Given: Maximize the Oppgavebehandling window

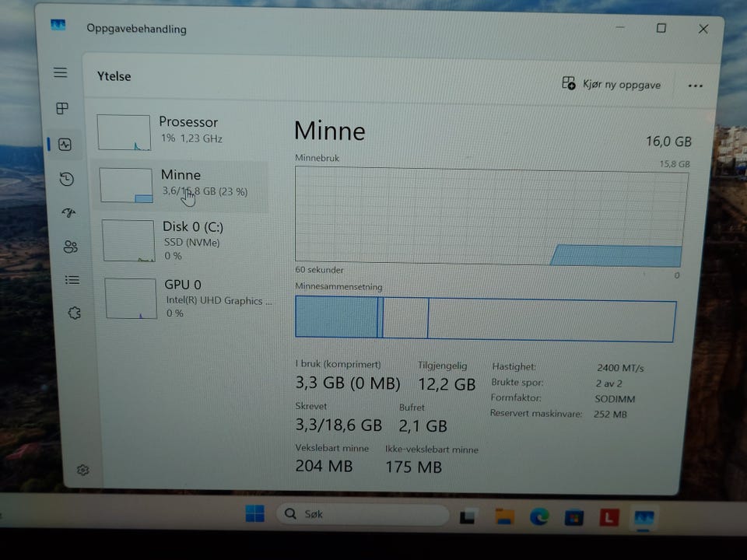Looking at the screenshot, I should pos(661,28).
